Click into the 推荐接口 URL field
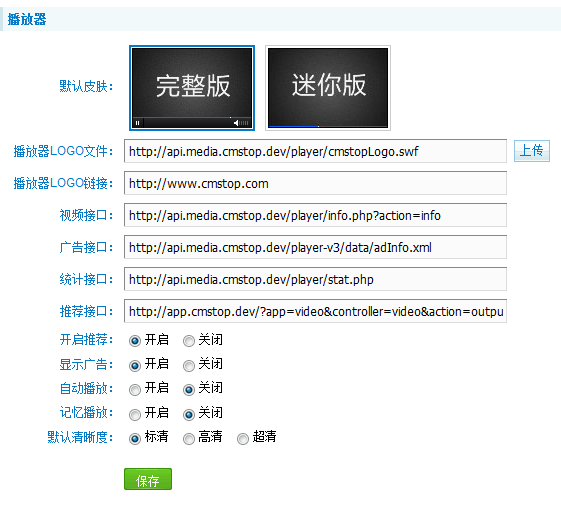This screenshot has width=561, height=507. pyautogui.click(x=315, y=311)
